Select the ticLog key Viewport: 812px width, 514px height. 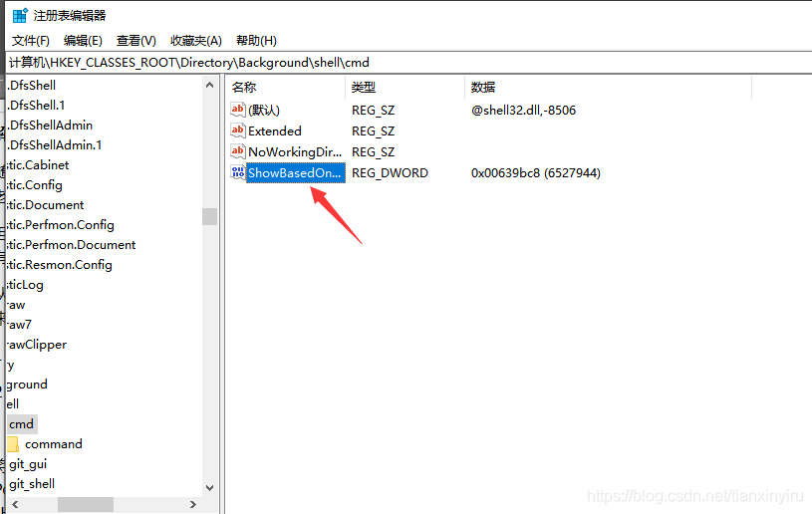[x=25, y=285]
